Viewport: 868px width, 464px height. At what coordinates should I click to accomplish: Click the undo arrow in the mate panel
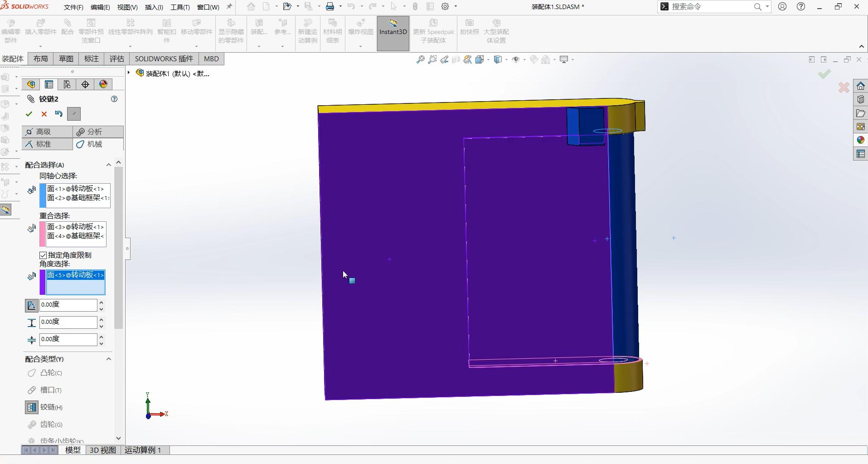pos(59,114)
